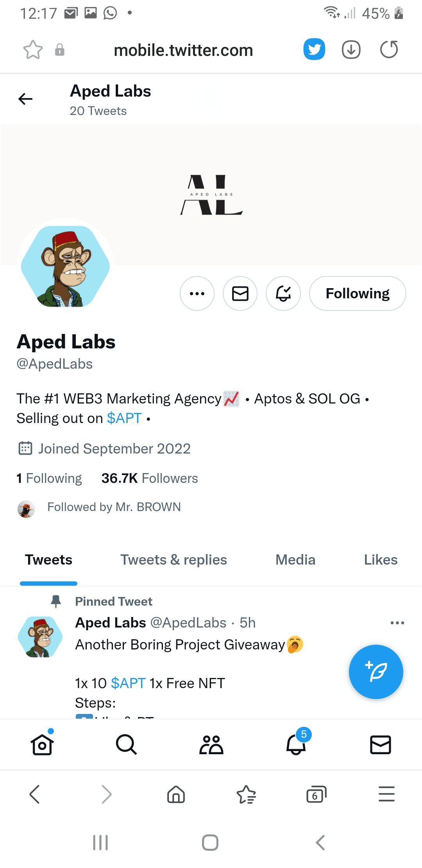
Task: Tap the compose new tweet button
Action: pos(376,671)
